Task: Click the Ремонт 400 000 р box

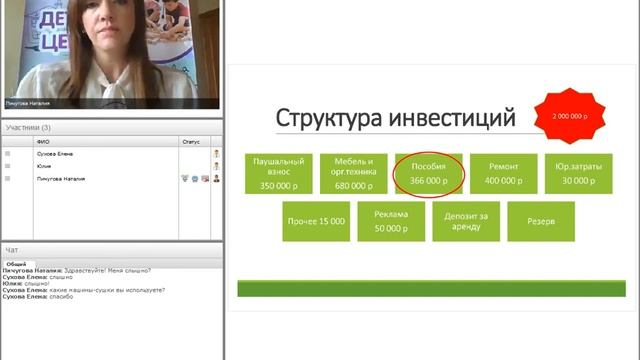Action: 504,173
